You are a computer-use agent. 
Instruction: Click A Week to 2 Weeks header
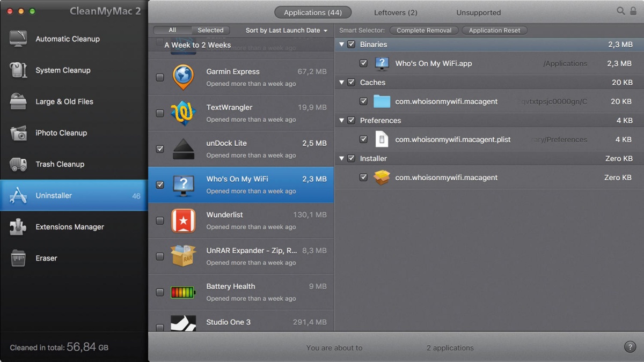click(197, 45)
